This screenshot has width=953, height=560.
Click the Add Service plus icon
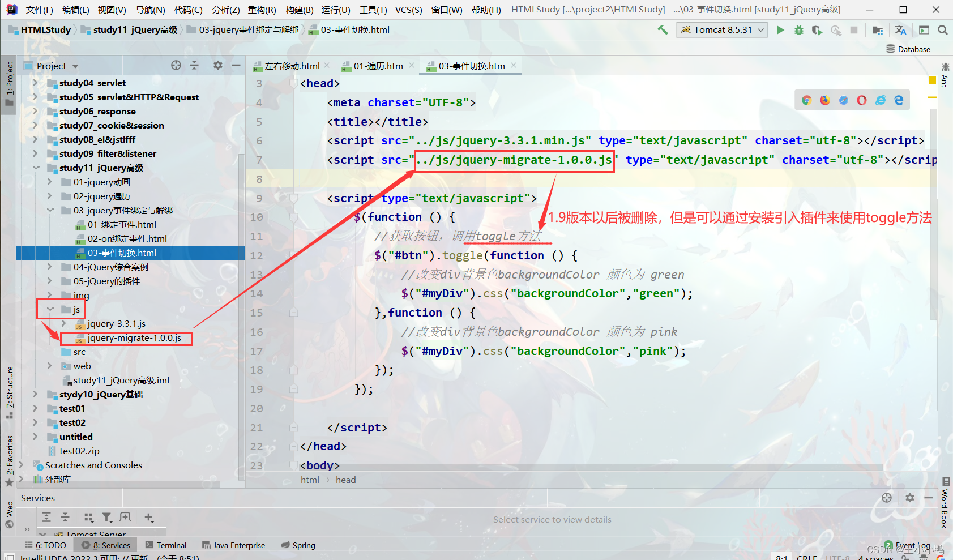[x=149, y=517]
